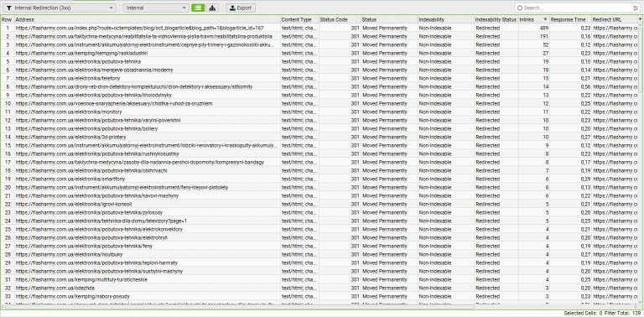Add a column with plus icon
Image resolution: width=644 pixels, height=317 pixels.
640,19
